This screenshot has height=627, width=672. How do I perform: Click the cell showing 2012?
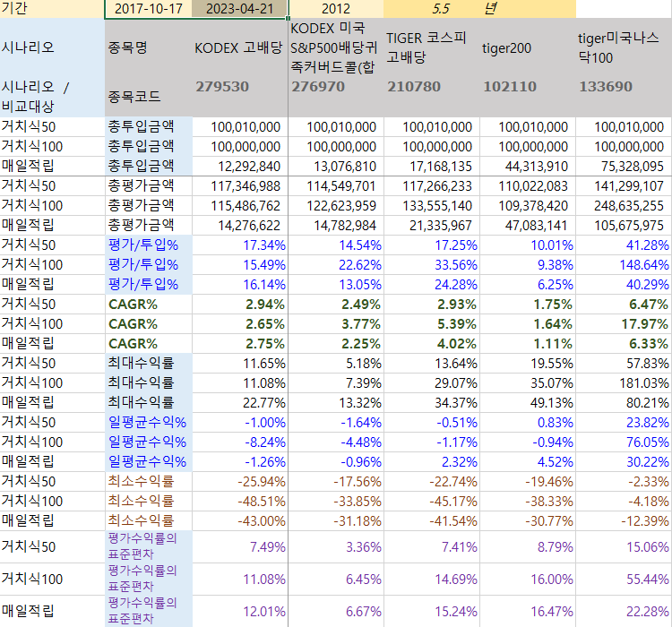pos(336,9)
